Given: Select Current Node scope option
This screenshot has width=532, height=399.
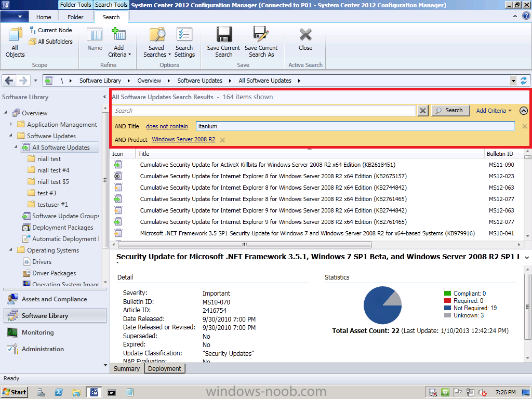Looking at the screenshot, I should click(51, 30).
